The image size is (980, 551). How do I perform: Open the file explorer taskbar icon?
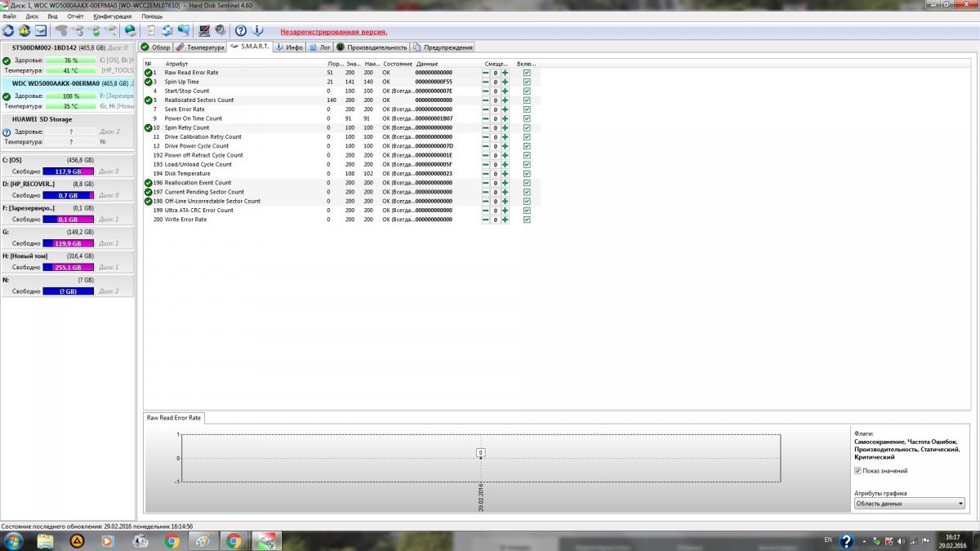pos(46,541)
